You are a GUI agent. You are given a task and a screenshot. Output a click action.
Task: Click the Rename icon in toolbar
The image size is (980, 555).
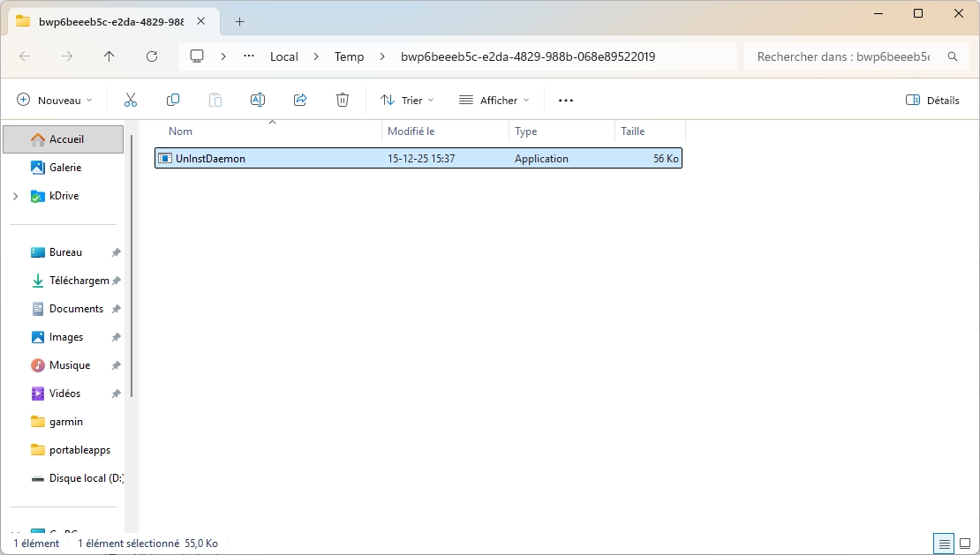(258, 101)
